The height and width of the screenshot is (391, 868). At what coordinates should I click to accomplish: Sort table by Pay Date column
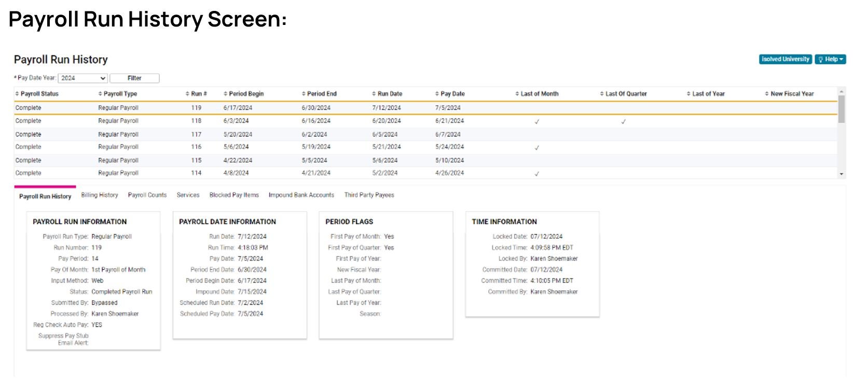450,94
